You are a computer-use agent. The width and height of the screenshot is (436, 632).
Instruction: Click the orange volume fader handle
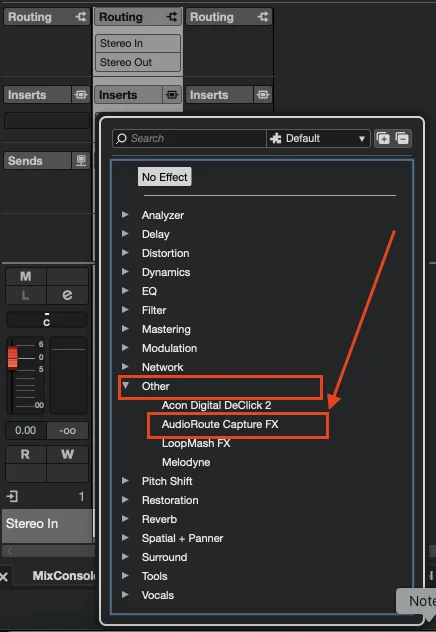(x=12, y=358)
